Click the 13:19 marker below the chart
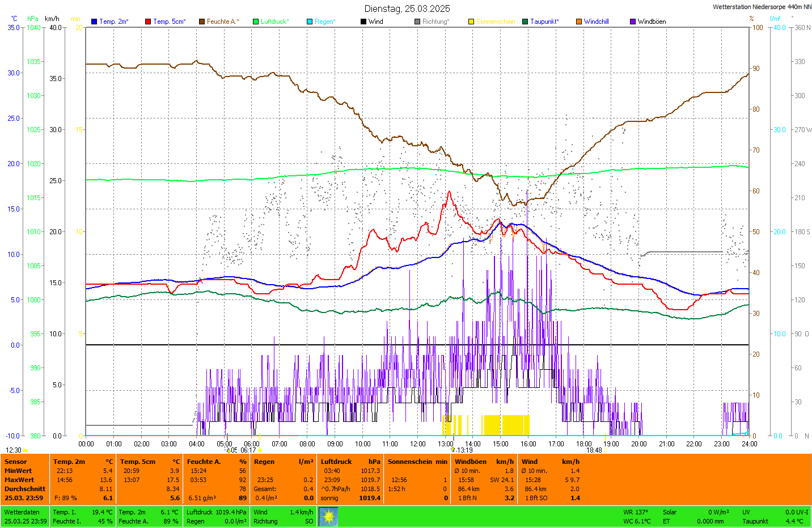 [464, 450]
